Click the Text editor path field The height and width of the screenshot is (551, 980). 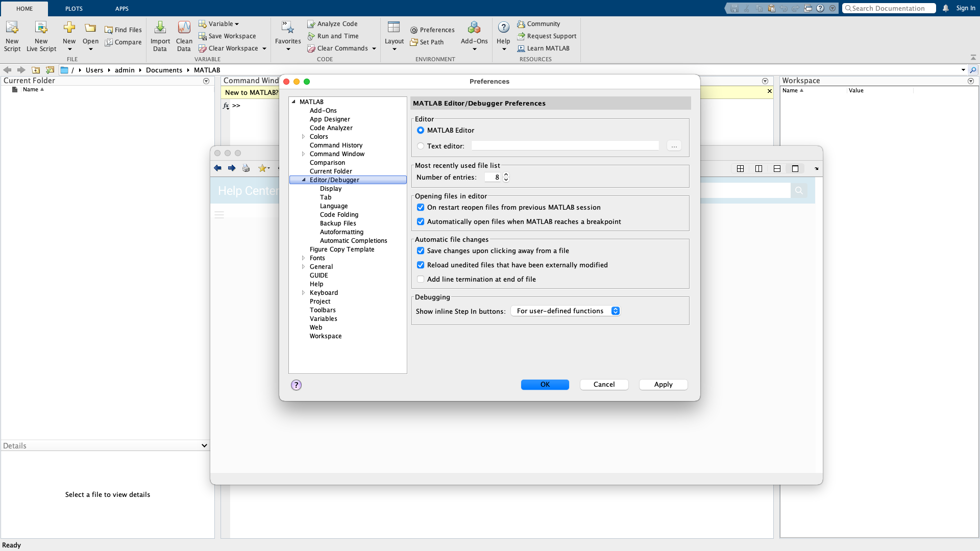tap(565, 146)
